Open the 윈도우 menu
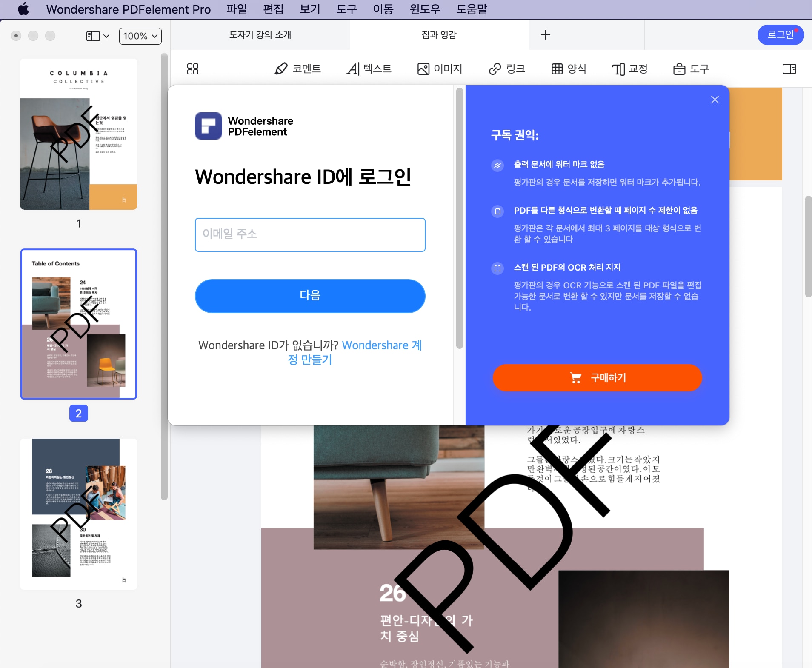Viewport: 812px width, 668px height. point(425,9)
